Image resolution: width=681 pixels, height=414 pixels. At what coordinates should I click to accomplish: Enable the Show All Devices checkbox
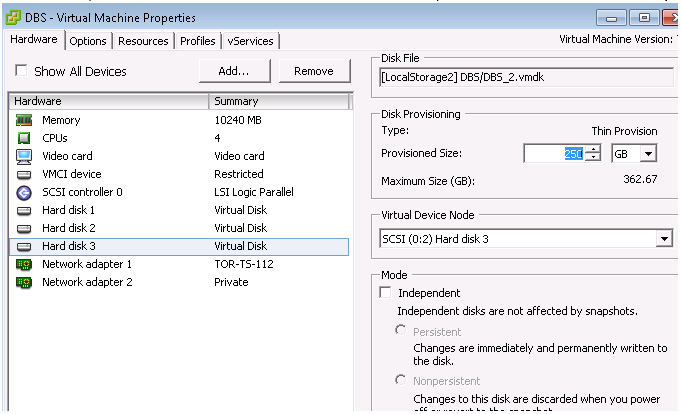tap(21, 71)
